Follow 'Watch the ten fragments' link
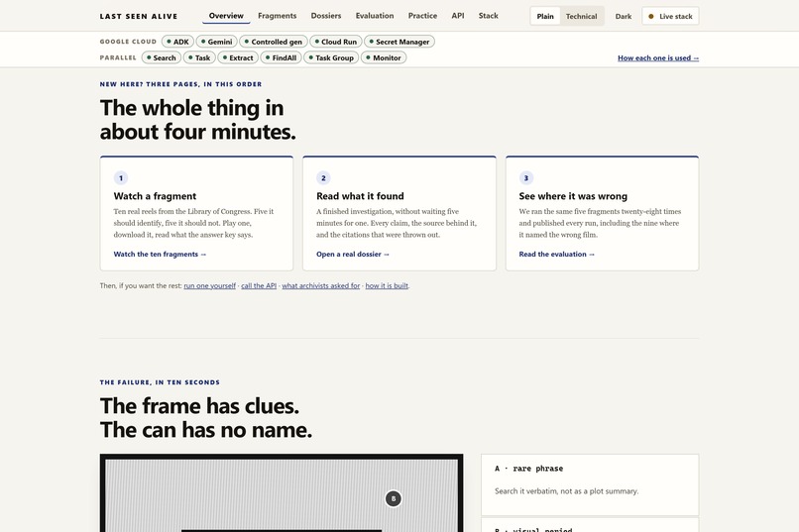Screen dimensions: 799x532 160,254
